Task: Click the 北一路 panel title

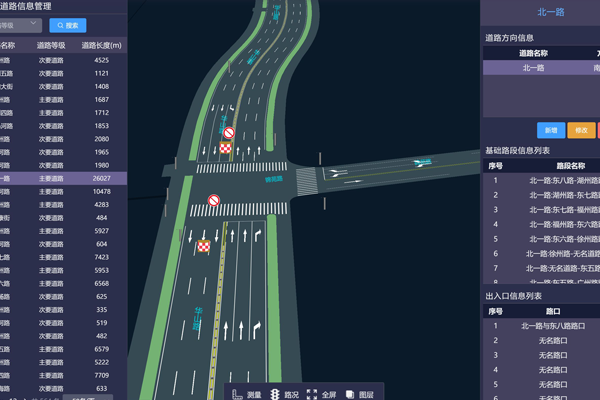Action: pos(550,12)
